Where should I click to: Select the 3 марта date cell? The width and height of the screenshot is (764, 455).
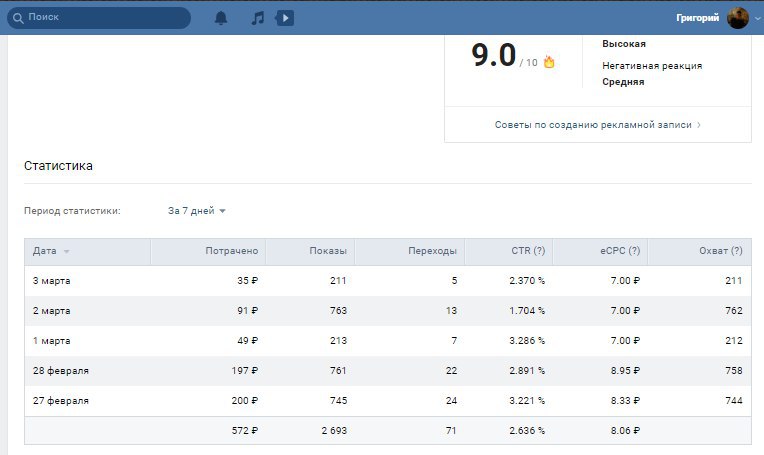[x=52, y=281]
